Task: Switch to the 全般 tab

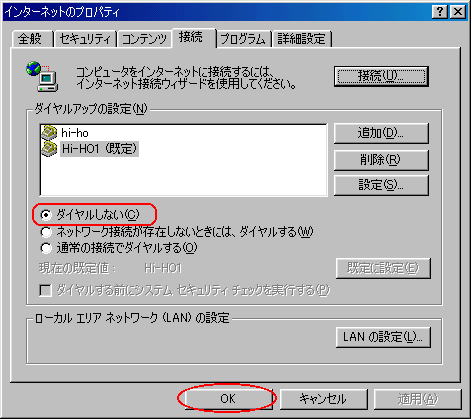Action: click(x=30, y=39)
